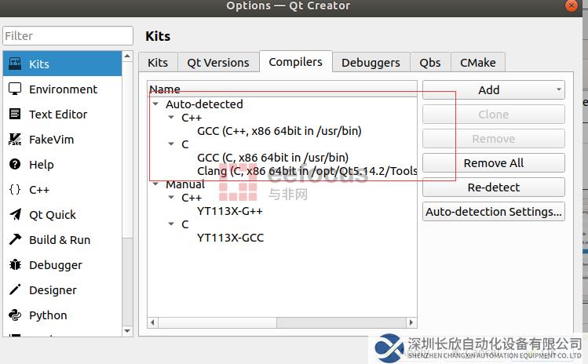The width and height of the screenshot is (588, 364).
Task: Collapse the Manual C++ node
Action: pos(171,197)
